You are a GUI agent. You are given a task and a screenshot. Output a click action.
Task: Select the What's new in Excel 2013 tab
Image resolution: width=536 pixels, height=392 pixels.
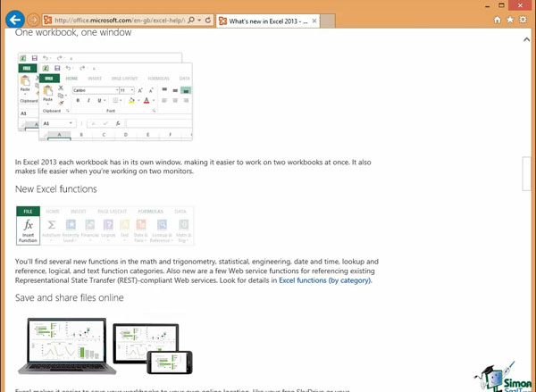(x=268, y=21)
